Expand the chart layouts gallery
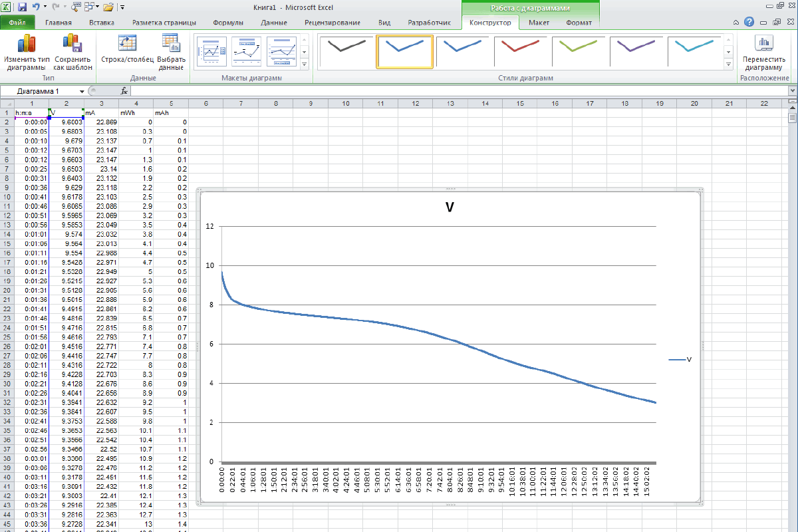 [x=304, y=65]
